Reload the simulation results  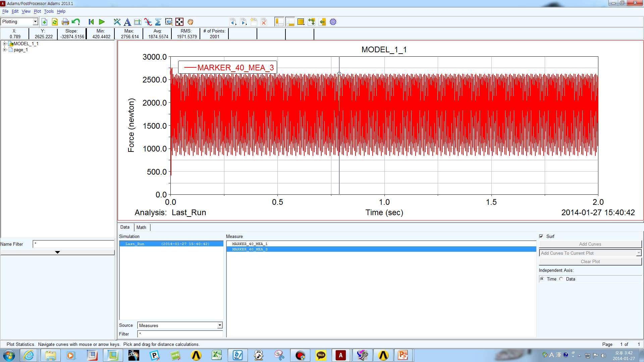pos(55,22)
